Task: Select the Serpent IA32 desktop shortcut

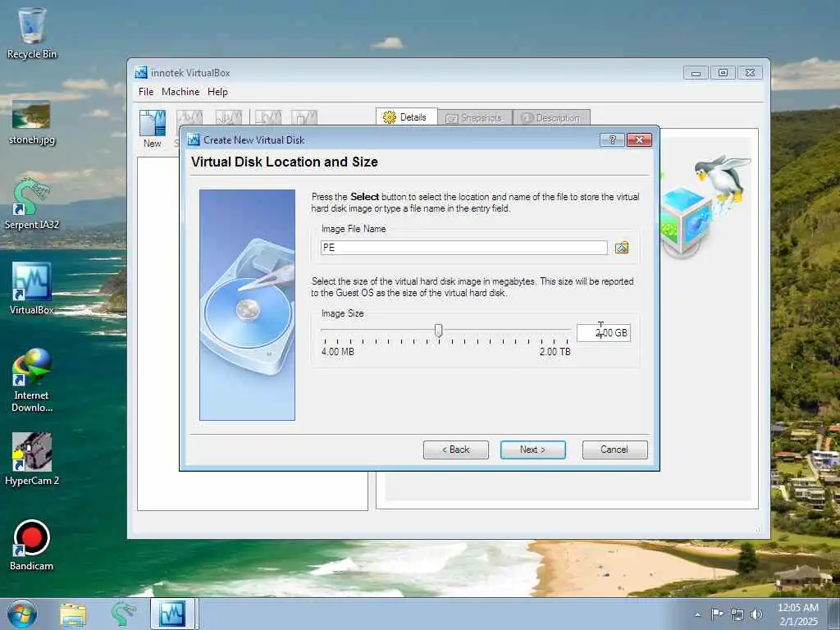Action: (32, 203)
